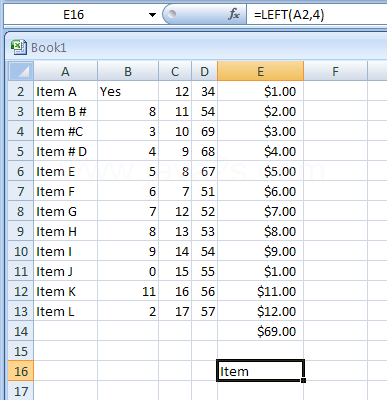Click the $1.00 cell in row 11
The width and height of the screenshot is (387, 400).
pyautogui.click(x=261, y=271)
